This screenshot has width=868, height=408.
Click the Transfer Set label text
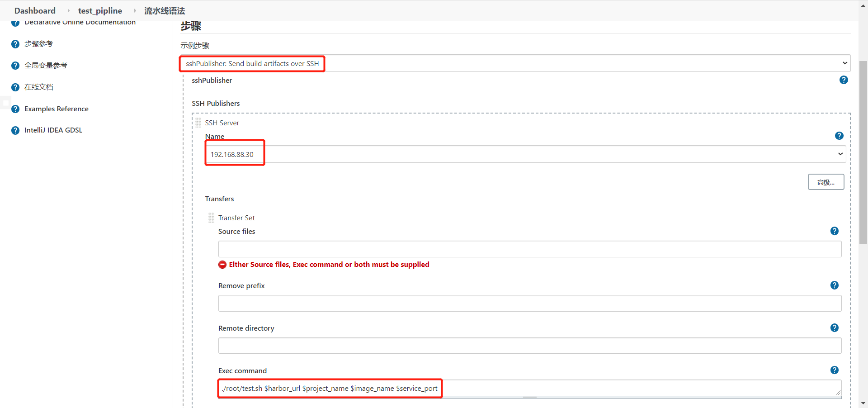tap(236, 218)
